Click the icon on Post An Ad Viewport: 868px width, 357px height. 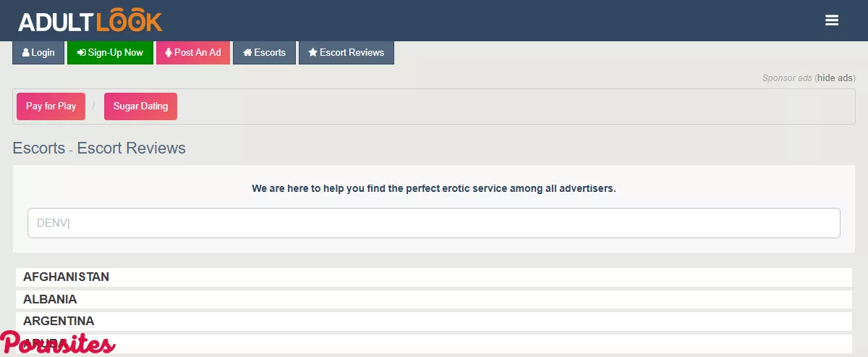coord(169,53)
